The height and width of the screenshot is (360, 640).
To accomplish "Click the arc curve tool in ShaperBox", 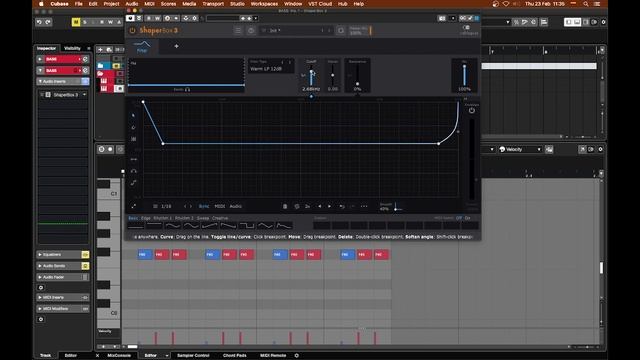I will (133, 171).
